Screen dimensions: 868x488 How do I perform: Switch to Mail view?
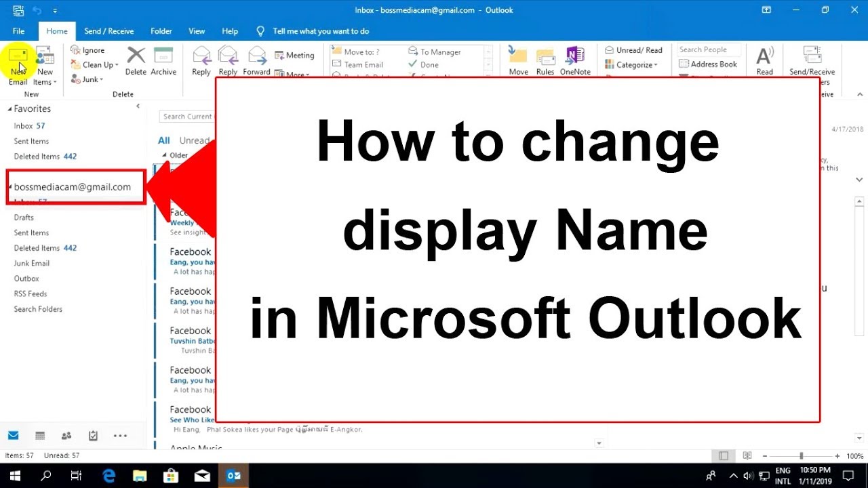pyautogui.click(x=13, y=436)
